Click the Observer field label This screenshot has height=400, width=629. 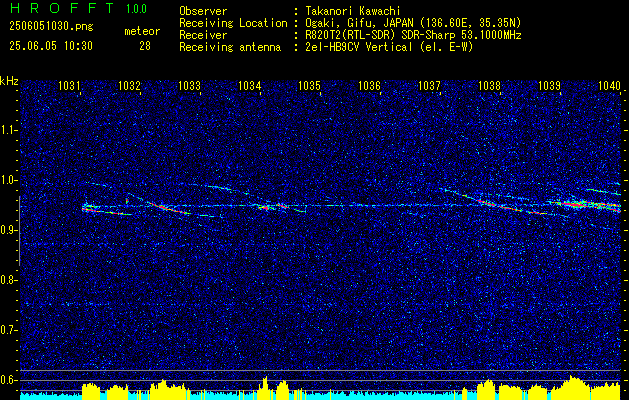click(x=203, y=11)
